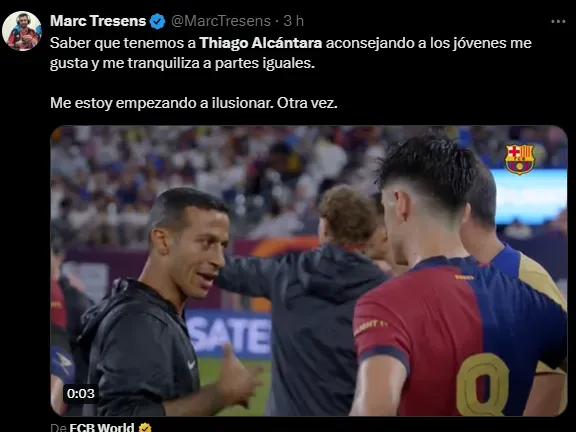This screenshot has width=576, height=432.
Task: Visit the FCB World source account link
Action: (x=102, y=427)
